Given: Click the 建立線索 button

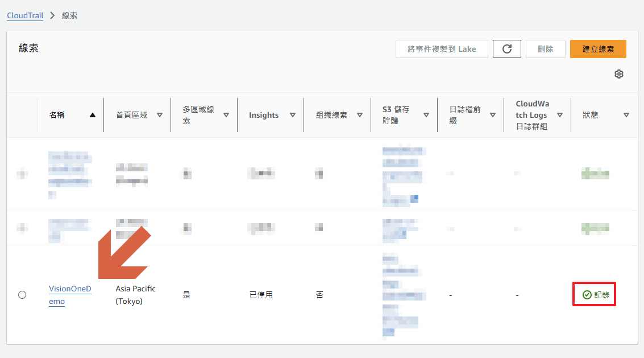Looking at the screenshot, I should pyautogui.click(x=598, y=49).
